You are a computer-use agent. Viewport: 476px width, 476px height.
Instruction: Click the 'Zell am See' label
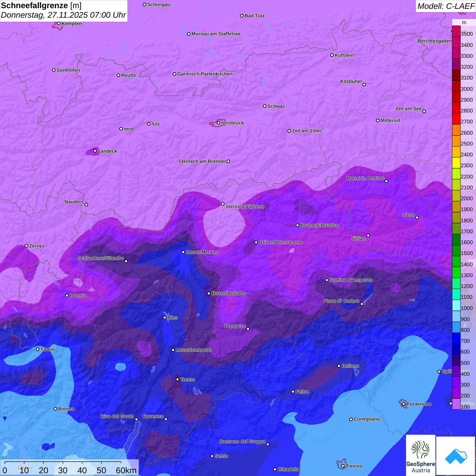click(x=408, y=108)
